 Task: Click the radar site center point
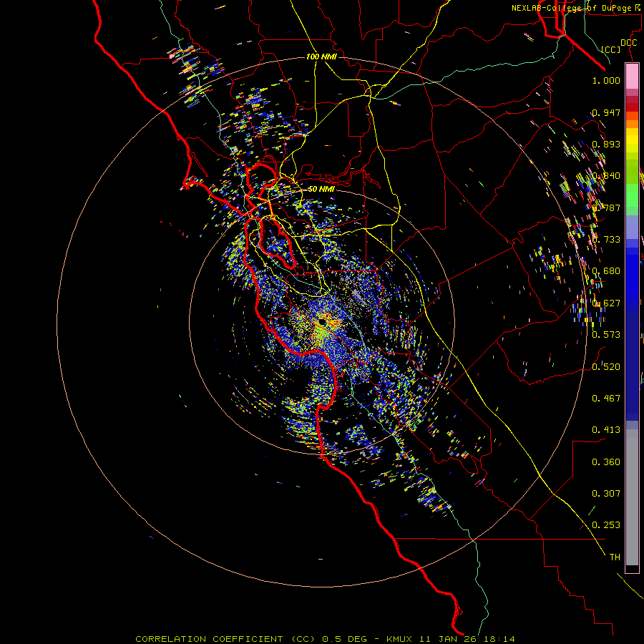point(322,323)
